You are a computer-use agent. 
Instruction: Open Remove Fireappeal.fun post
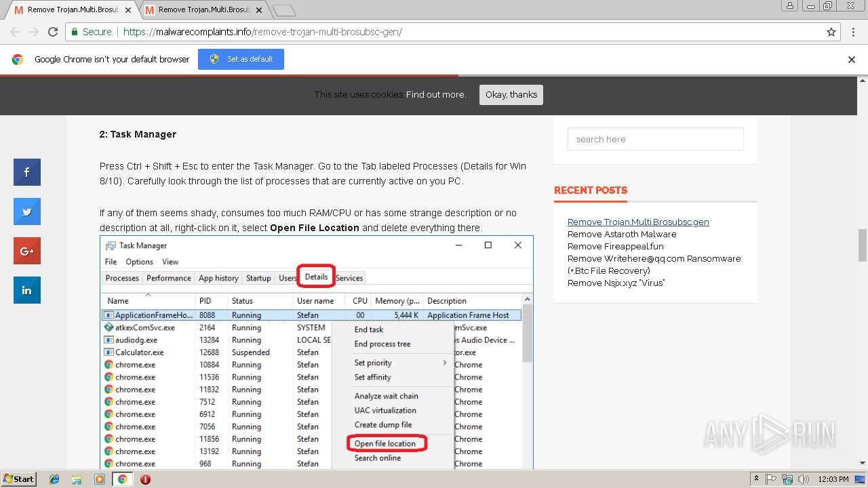(x=616, y=246)
